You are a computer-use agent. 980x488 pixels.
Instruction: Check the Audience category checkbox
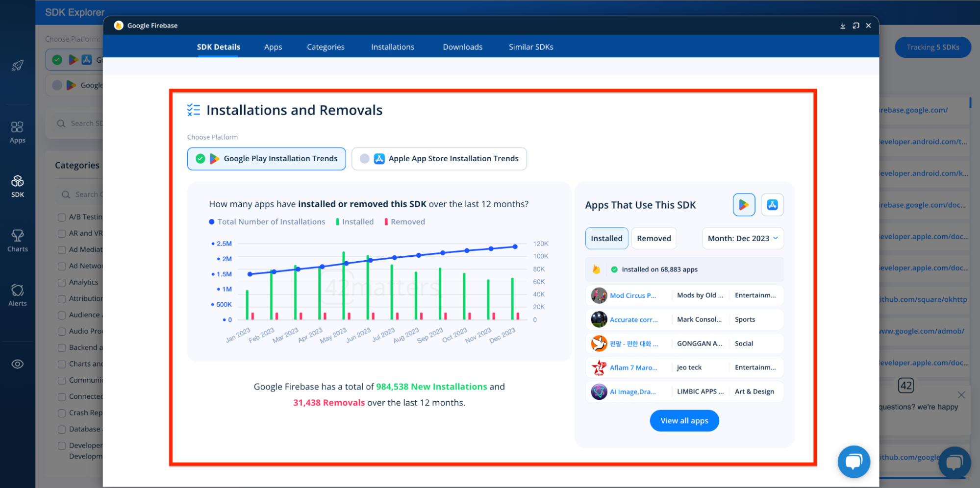point(62,315)
